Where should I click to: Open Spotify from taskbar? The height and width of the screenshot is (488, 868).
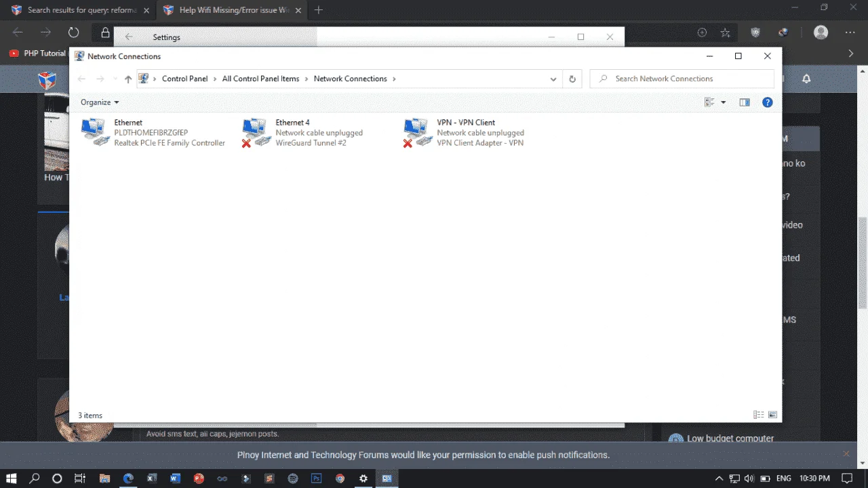pyautogui.click(x=293, y=478)
